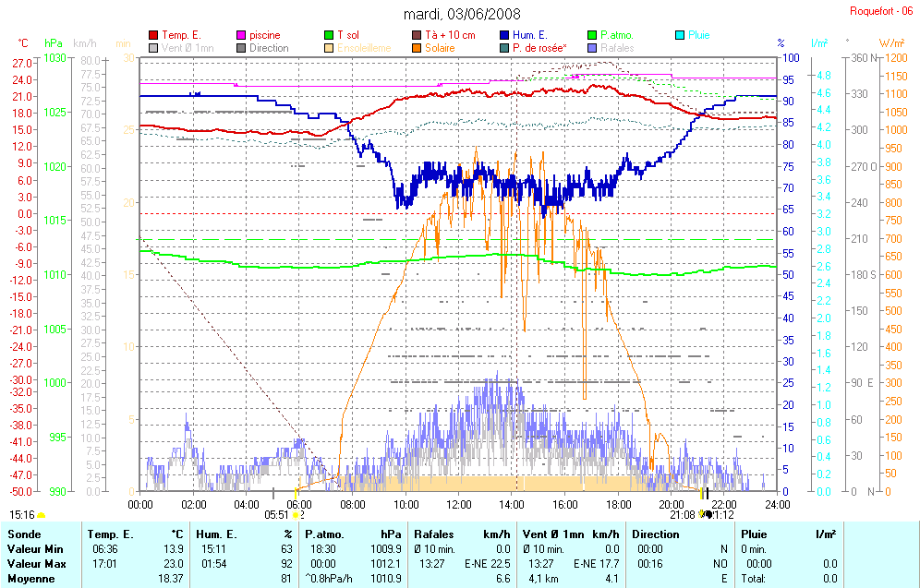This screenshot has height=588, width=920.
Task: Click the green P.atmo. legend swatch
Action: tap(592, 35)
